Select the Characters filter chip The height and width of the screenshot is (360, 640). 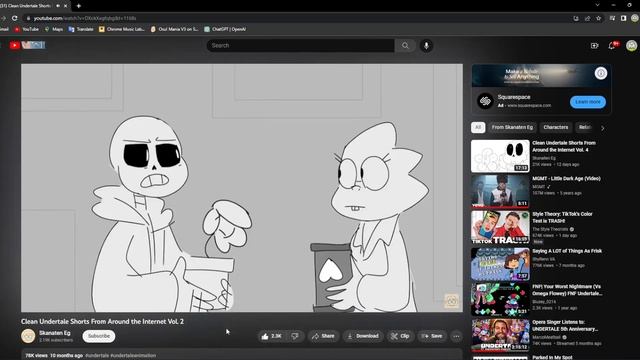[x=556, y=127]
